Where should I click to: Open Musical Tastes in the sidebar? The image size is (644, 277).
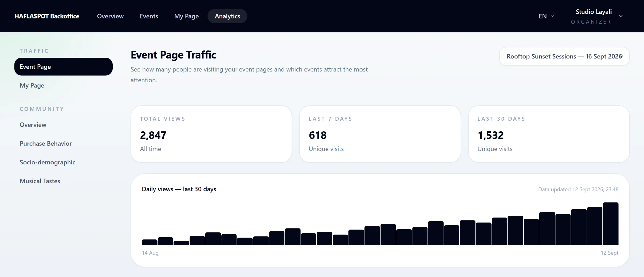point(63,181)
